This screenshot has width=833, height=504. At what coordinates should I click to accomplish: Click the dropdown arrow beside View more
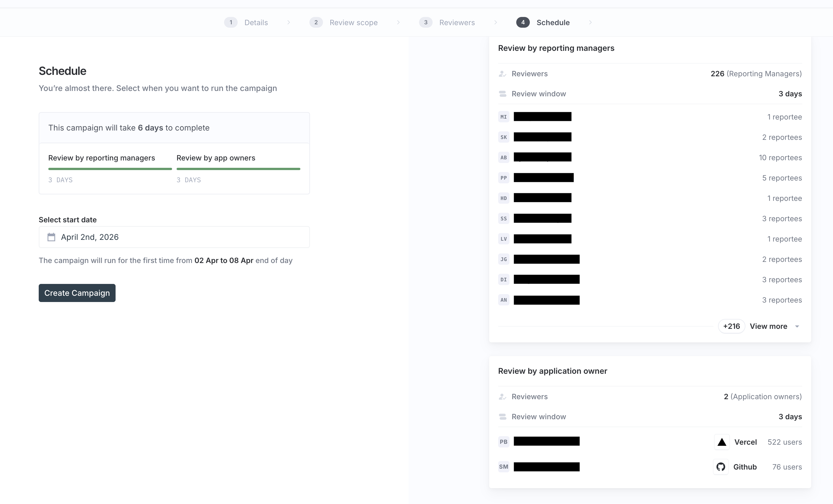(x=797, y=327)
